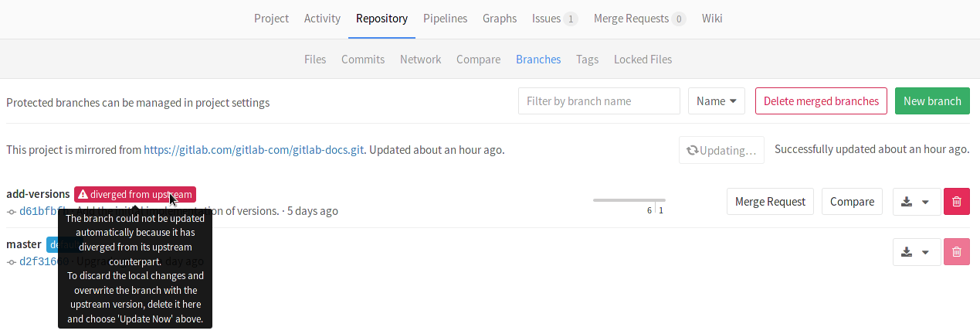Open download dropdown for master branch
This screenshot has height=334, width=980.
click(917, 252)
